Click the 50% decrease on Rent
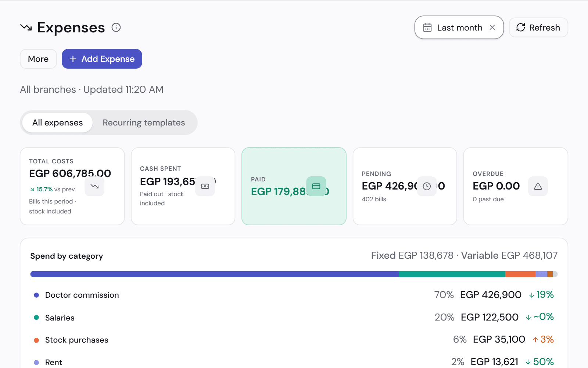The width and height of the screenshot is (588, 368). 539,362
